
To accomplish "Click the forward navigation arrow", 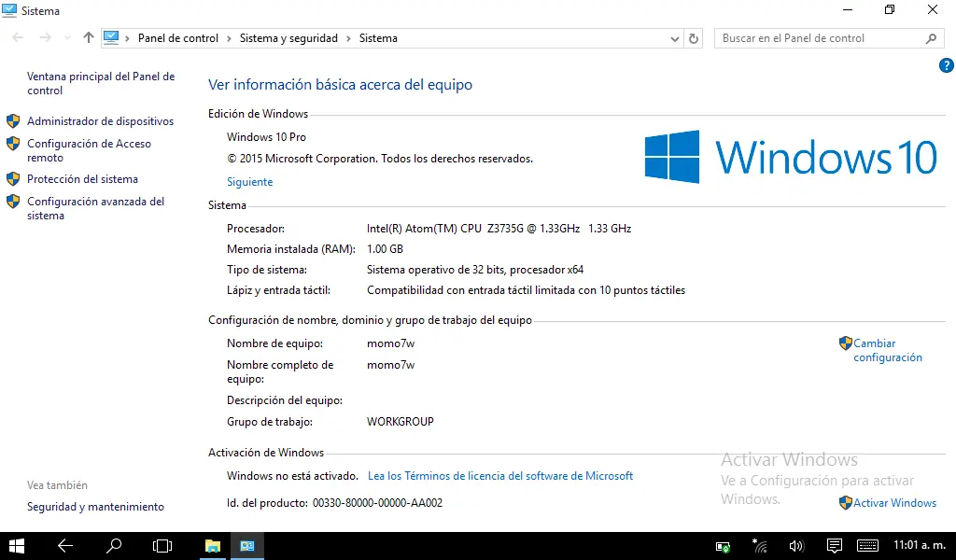I will 46,37.
